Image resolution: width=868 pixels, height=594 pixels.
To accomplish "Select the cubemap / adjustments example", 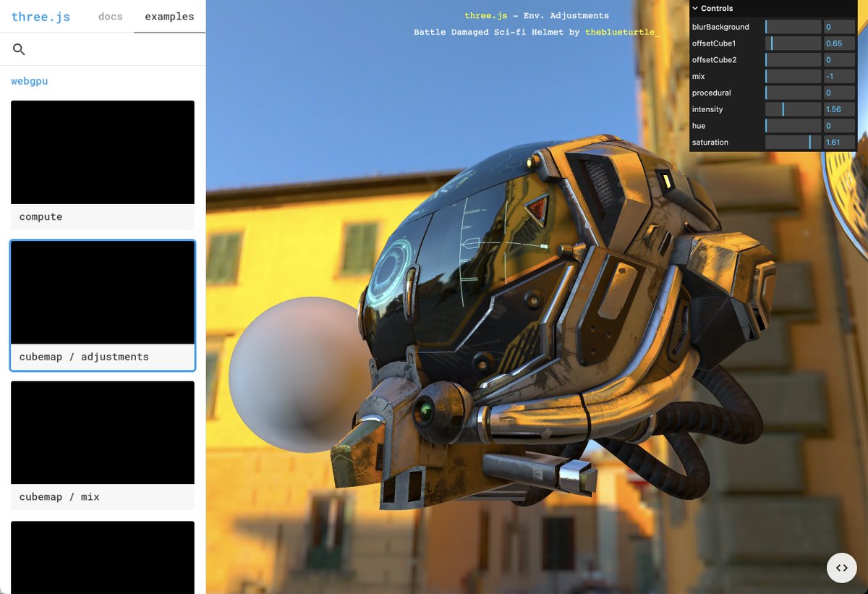I will click(x=102, y=292).
